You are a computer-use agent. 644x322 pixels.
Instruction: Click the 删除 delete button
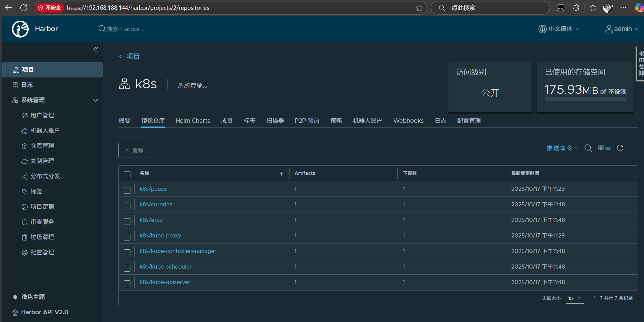click(x=134, y=150)
